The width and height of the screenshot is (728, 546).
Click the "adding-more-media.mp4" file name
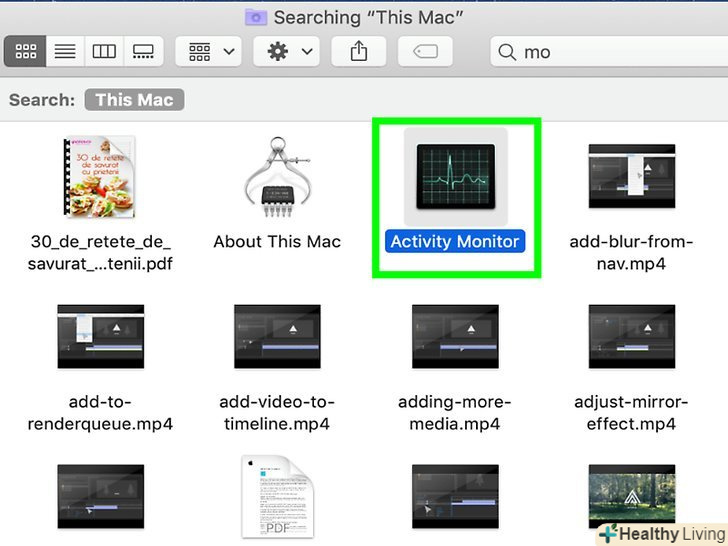pos(455,413)
